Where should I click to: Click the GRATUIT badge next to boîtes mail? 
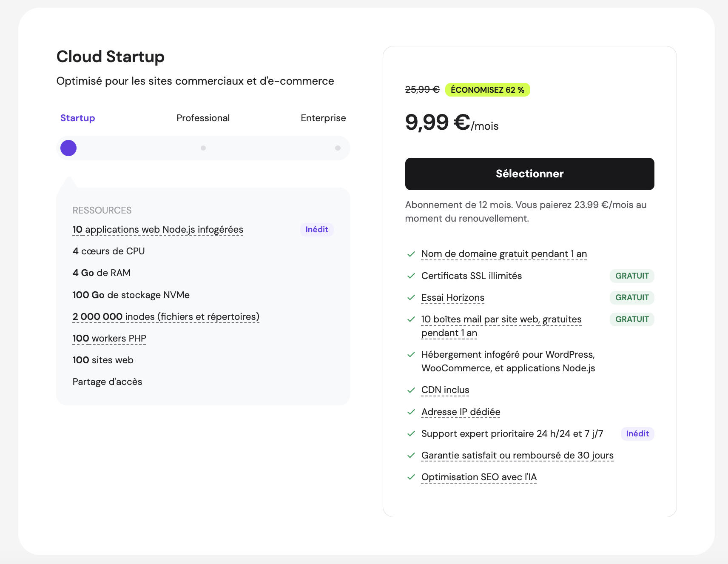[x=632, y=319]
